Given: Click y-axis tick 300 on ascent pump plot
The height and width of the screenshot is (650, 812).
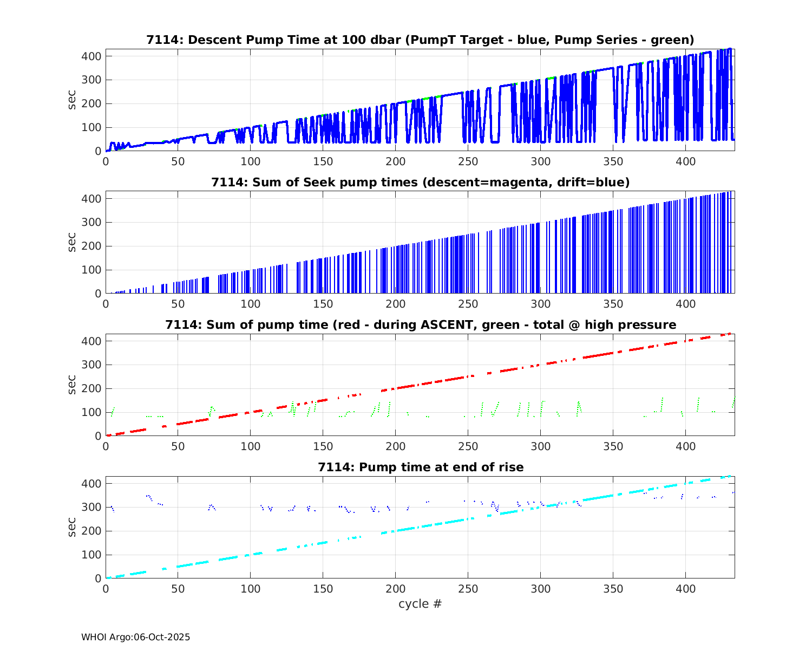Looking at the screenshot, I should point(91,365).
